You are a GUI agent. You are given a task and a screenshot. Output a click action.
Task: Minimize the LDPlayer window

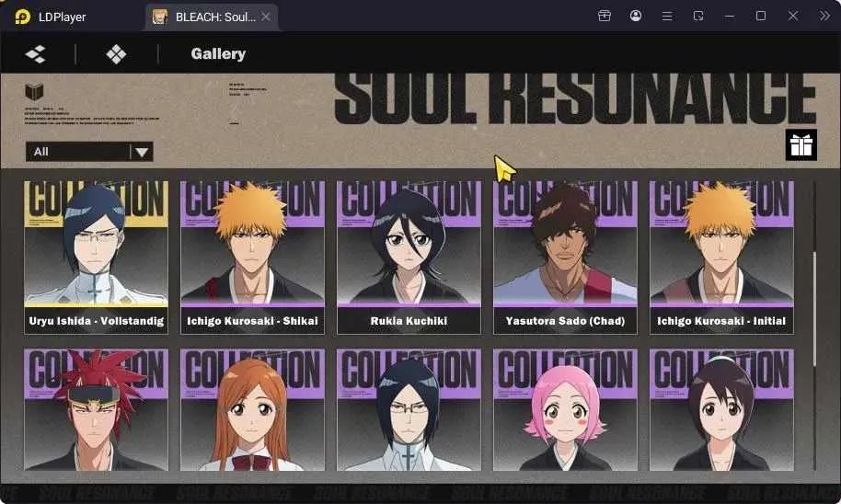(x=730, y=16)
